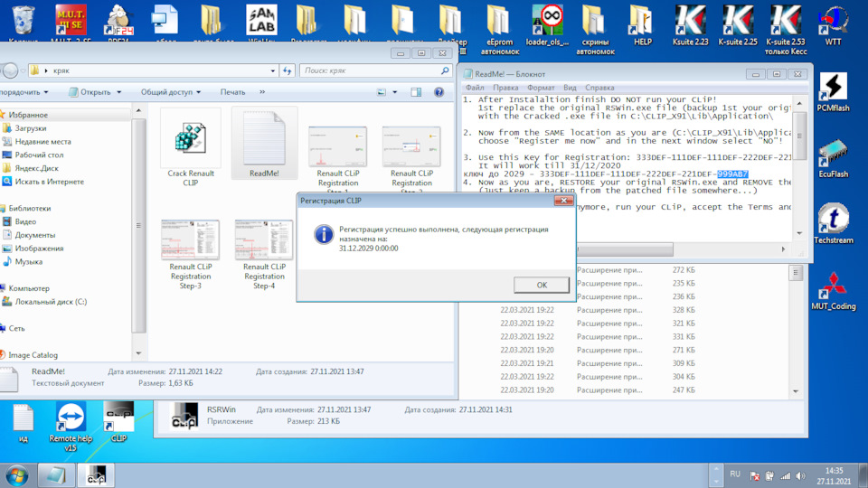Open Яндекс.Диск in the navigation pane
The width and height of the screenshot is (868, 488).
(x=36, y=168)
